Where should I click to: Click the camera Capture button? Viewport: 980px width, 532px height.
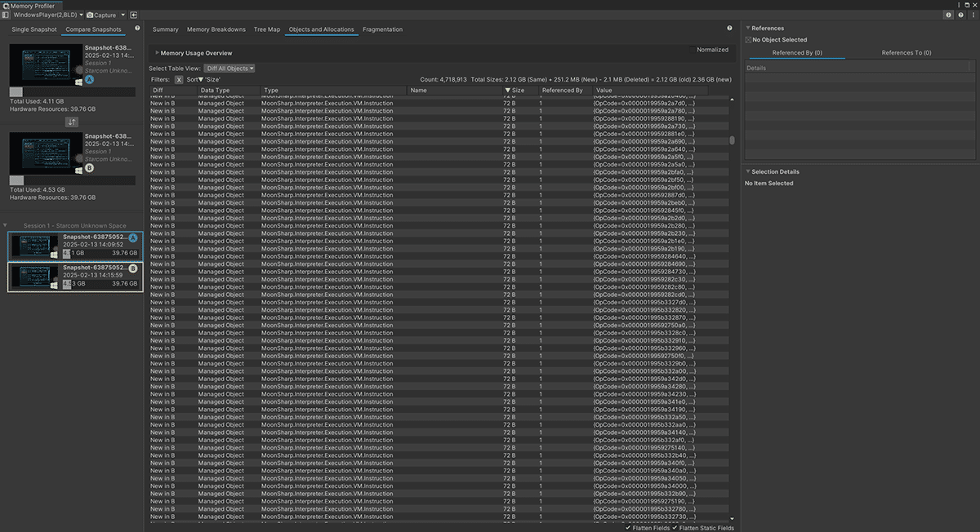(101, 15)
